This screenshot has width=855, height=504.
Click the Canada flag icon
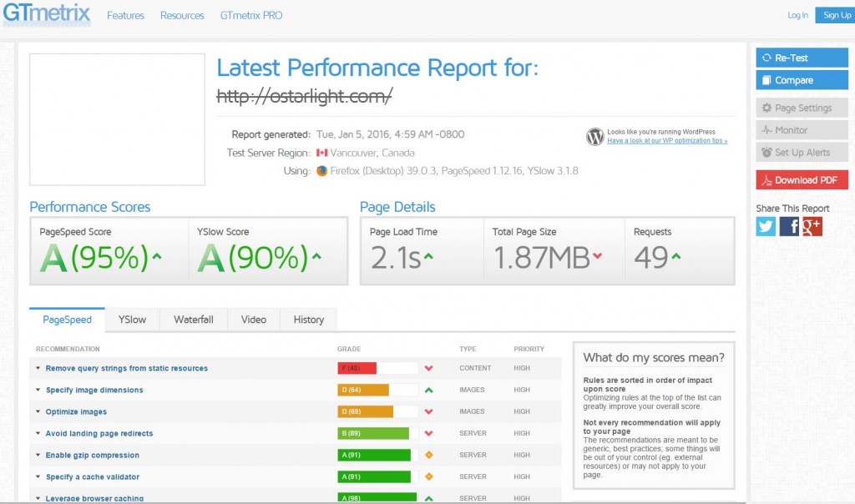pos(321,153)
